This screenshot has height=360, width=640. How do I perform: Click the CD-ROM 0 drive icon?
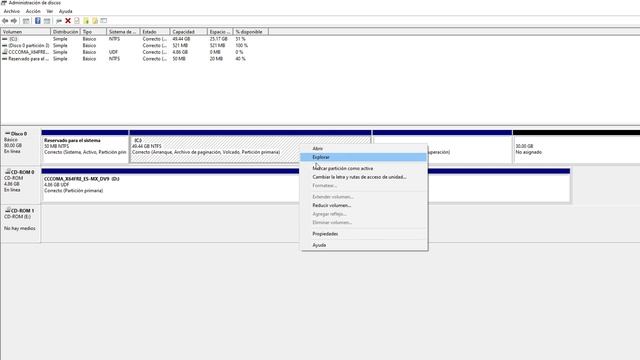7,172
